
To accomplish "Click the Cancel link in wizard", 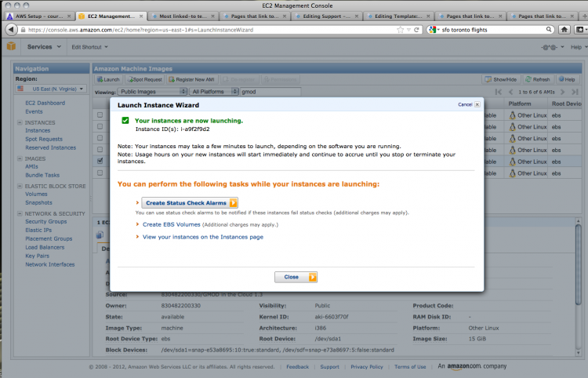I will coord(465,104).
